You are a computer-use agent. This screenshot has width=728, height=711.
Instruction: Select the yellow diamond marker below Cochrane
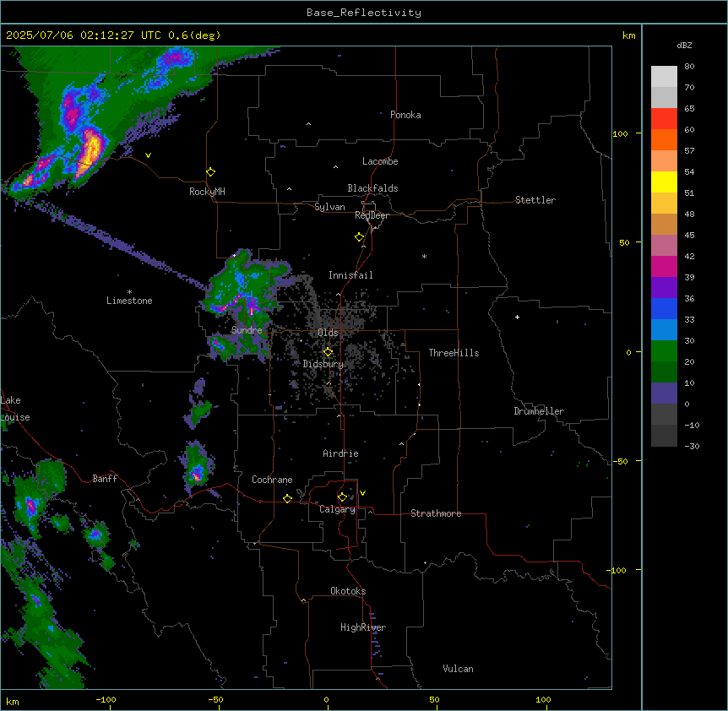point(287,498)
